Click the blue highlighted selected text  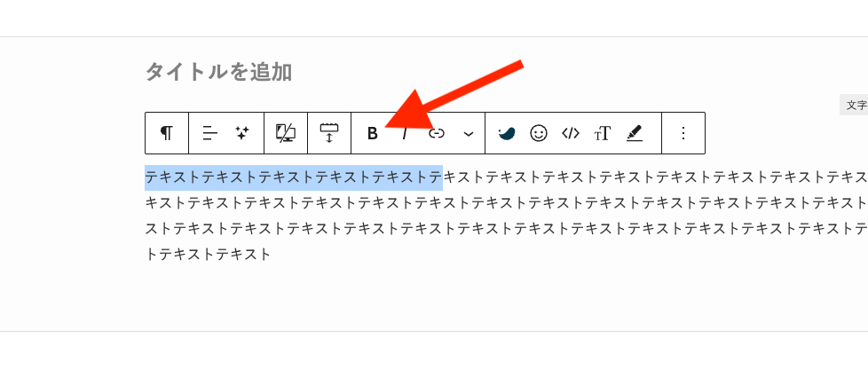tap(293, 177)
